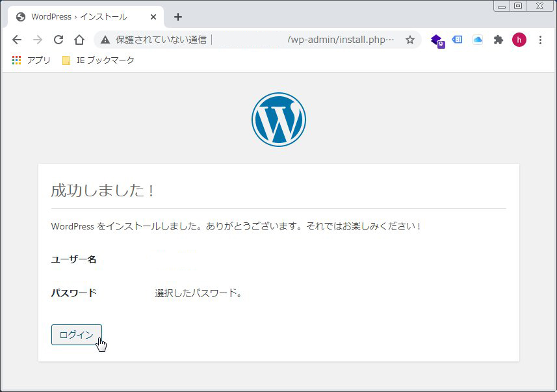Click the パスワード label
557x392 pixels.
(74, 293)
